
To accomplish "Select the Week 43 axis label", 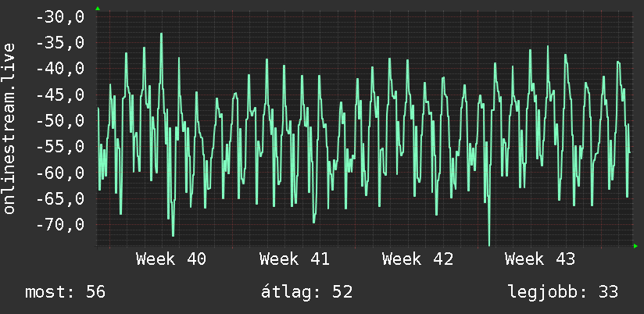I will pyautogui.click(x=541, y=259).
